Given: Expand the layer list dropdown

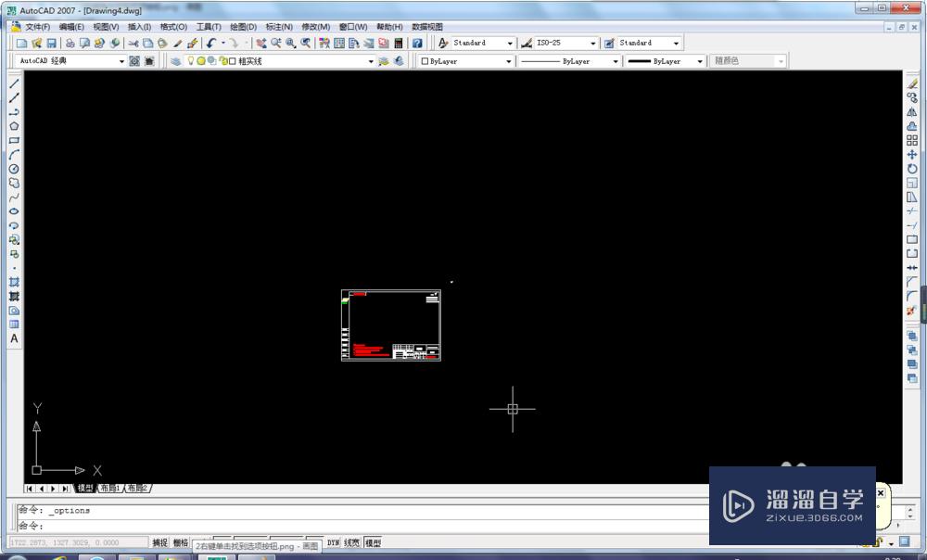Looking at the screenshot, I should (373, 60).
